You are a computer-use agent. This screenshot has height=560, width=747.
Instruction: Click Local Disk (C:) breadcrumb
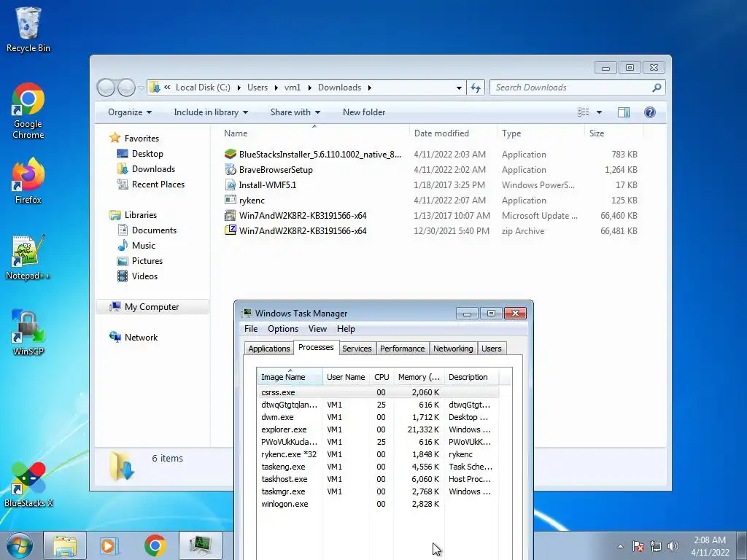tap(203, 87)
